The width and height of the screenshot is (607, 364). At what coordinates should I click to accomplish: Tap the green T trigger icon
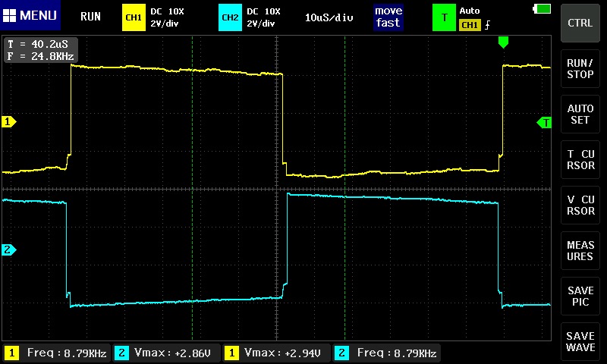pyautogui.click(x=444, y=17)
